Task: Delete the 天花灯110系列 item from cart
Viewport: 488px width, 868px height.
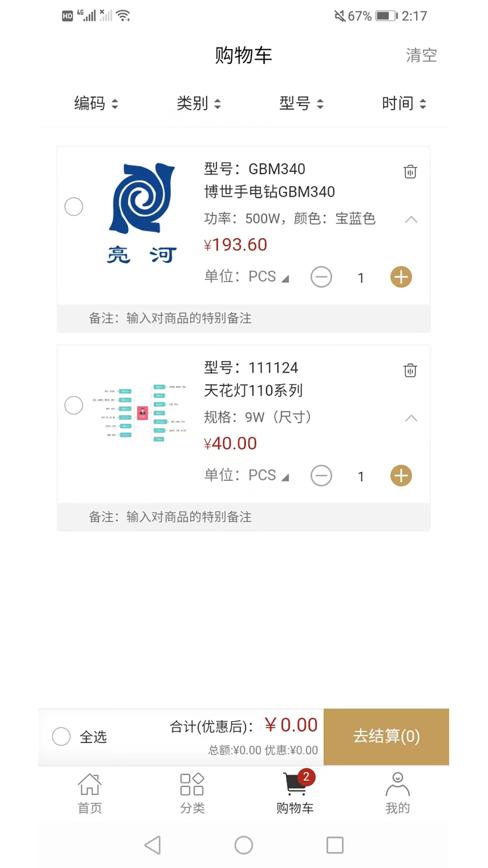Action: point(410,370)
